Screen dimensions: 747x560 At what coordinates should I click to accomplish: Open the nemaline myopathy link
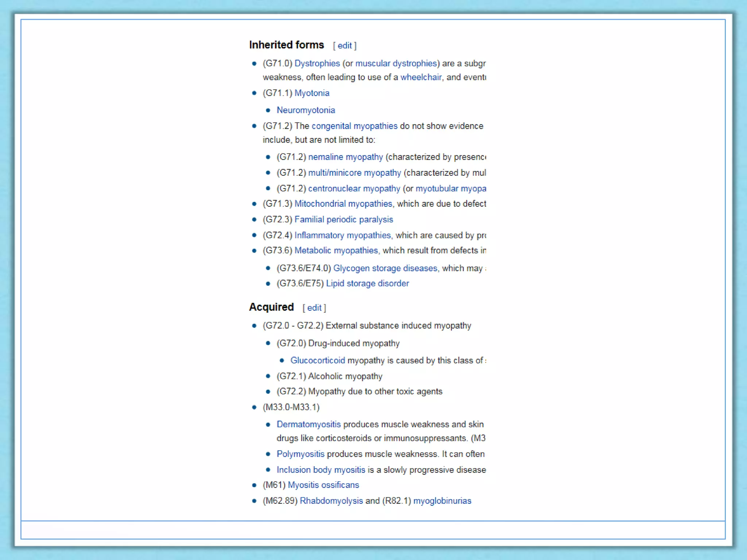click(345, 157)
